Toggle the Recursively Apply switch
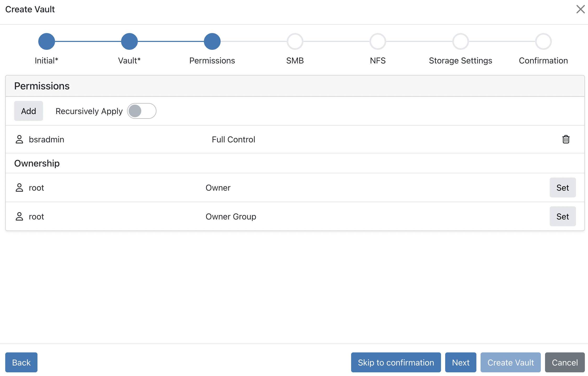 (141, 111)
